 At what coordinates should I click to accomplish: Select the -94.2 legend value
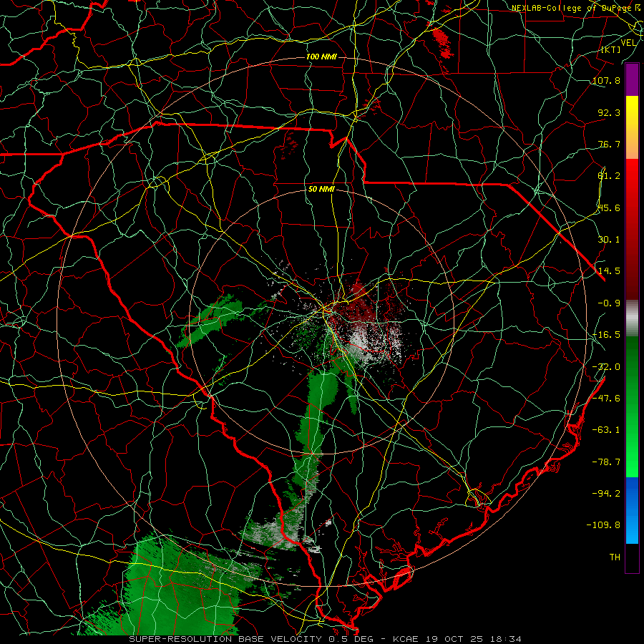tap(606, 494)
